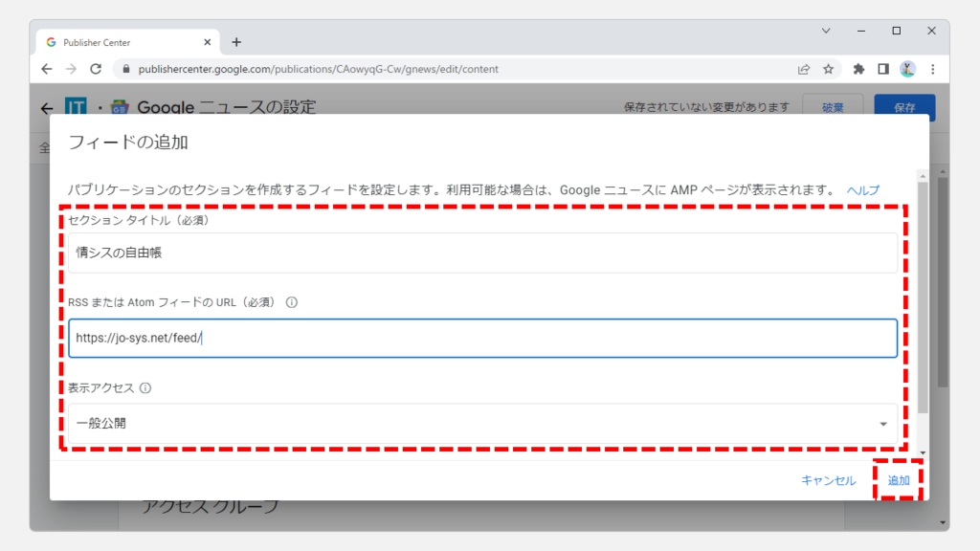Click the キャンセル button
Screen dimensions: 980x551
(x=828, y=480)
